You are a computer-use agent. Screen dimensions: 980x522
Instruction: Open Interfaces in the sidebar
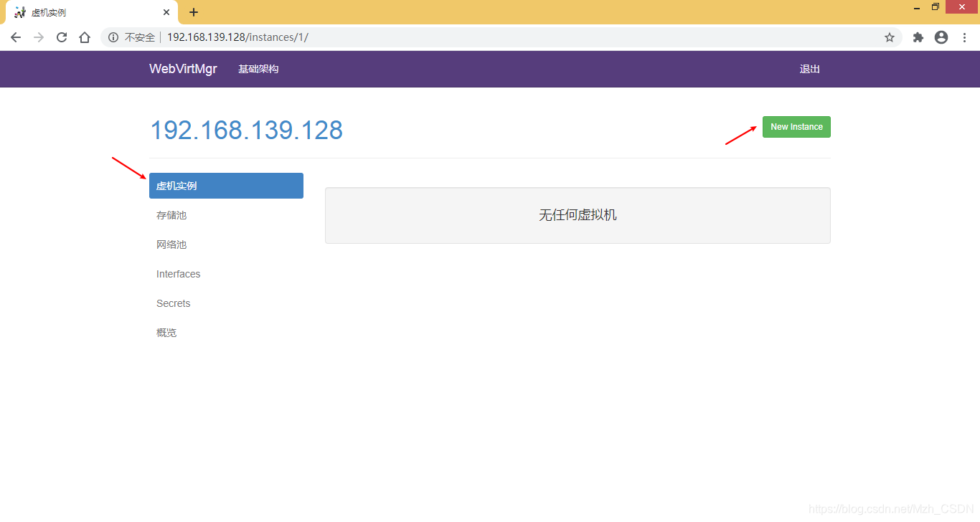tap(226, 274)
